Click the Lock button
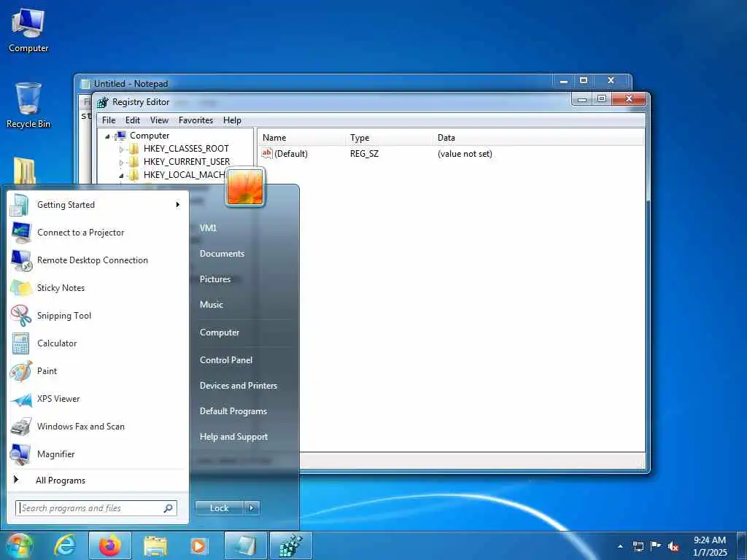747x560 pixels. [219, 508]
